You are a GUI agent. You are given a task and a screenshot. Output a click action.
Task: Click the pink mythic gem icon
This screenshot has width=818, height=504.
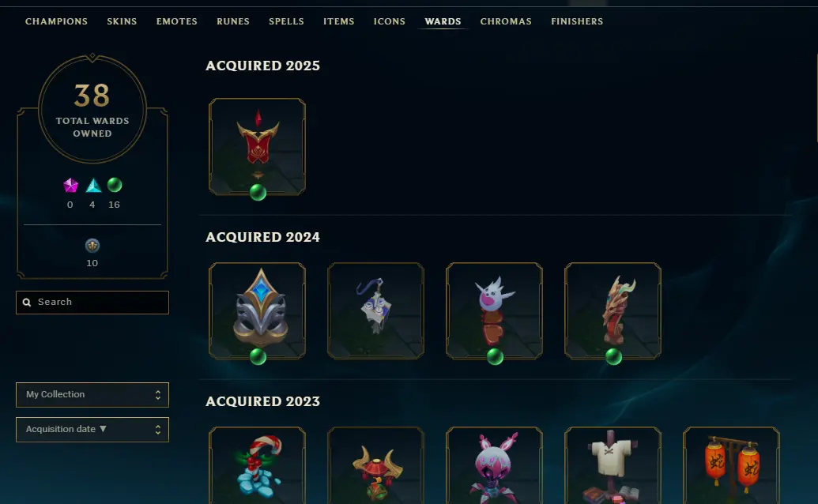(x=70, y=185)
